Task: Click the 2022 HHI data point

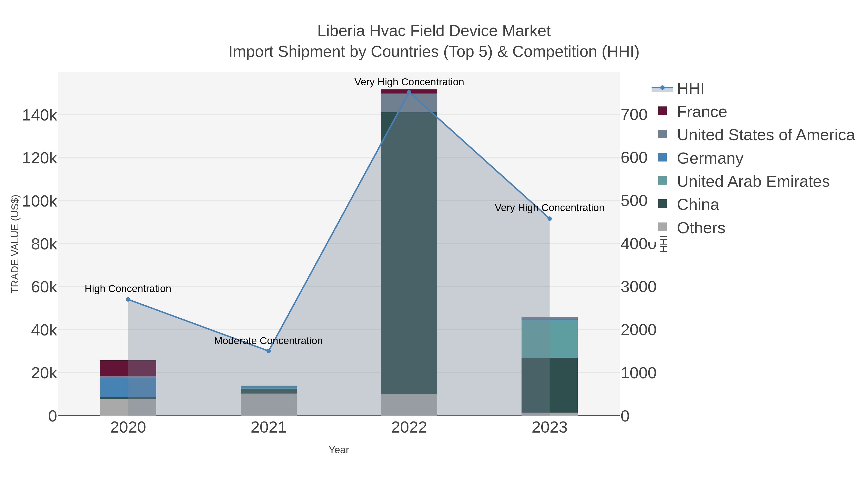Action: pyautogui.click(x=409, y=92)
